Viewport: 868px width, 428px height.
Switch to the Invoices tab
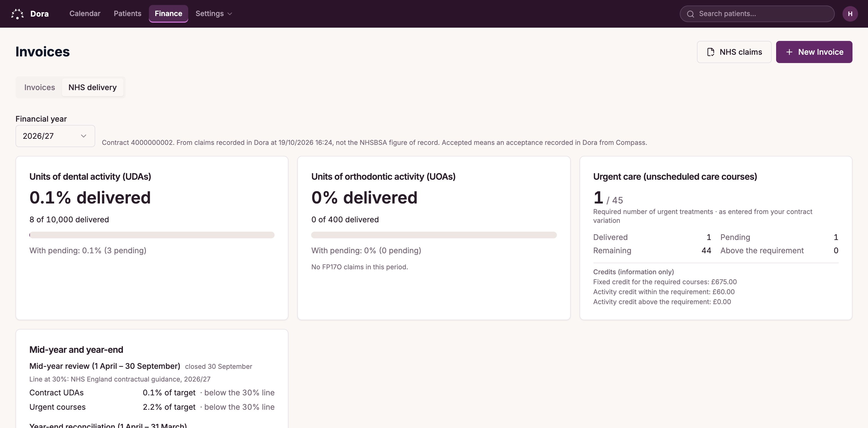(x=39, y=87)
